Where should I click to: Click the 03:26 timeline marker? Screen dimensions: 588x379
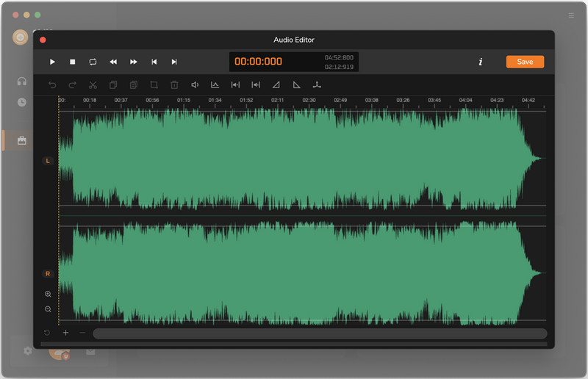pyautogui.click(x=403, y=100)
